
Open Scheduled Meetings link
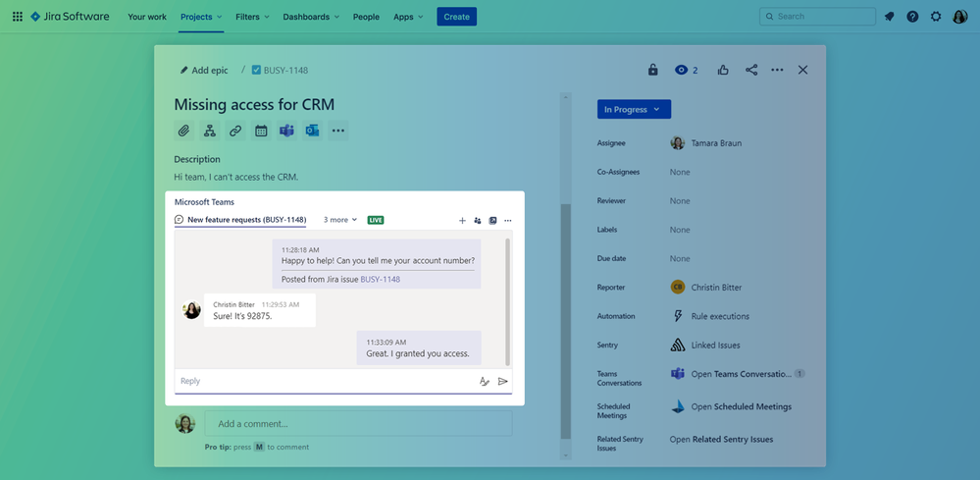[x=742, y=407]
